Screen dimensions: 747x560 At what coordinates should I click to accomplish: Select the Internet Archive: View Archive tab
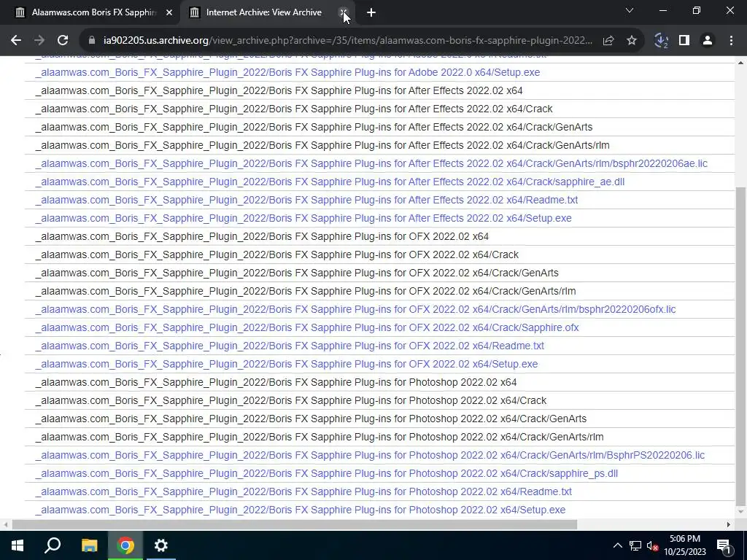point(263,12)
